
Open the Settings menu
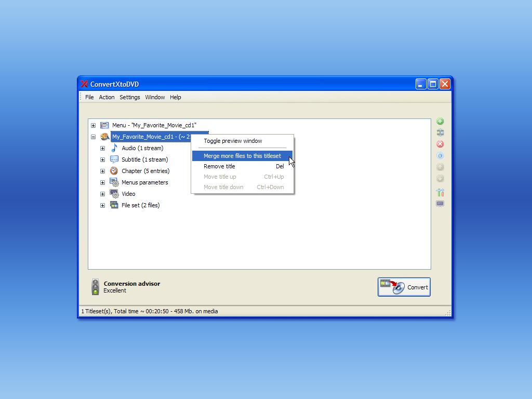(129, 97)
